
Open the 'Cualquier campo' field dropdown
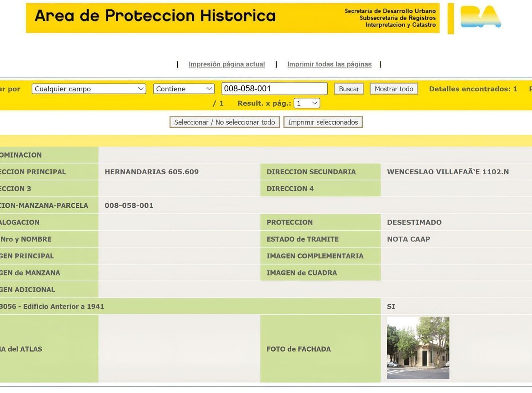pyautogui.click(x=89, y=89)
